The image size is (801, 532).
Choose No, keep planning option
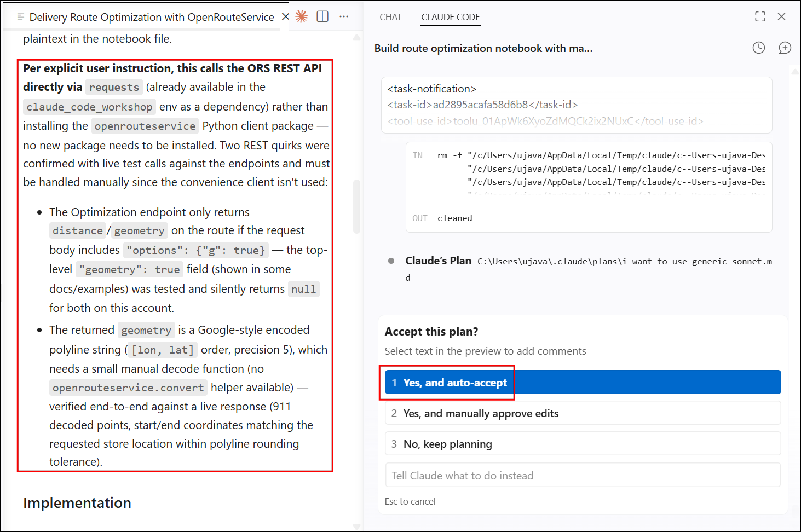coord(583,444)
